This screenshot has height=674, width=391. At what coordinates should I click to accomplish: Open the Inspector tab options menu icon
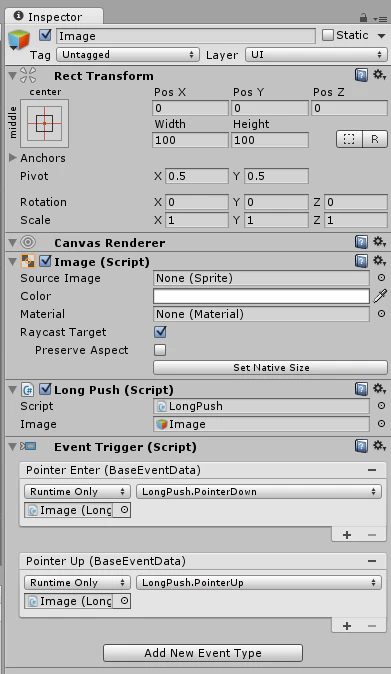379,18
